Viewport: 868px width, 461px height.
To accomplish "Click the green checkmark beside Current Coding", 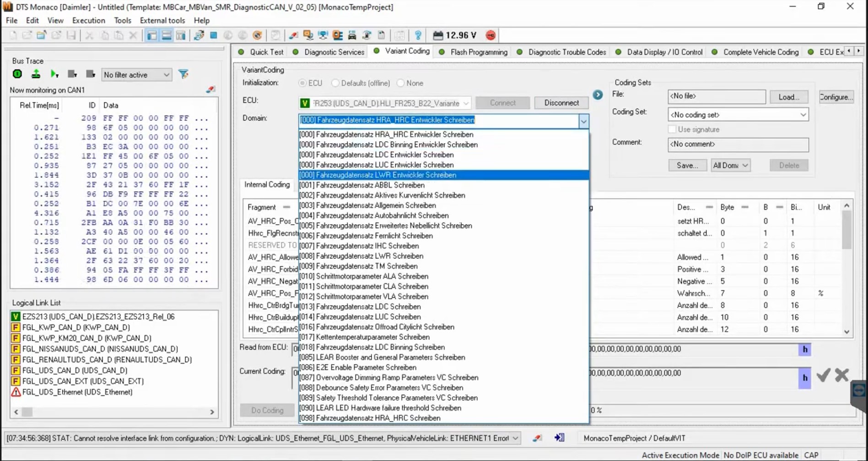I will (823, 375).
